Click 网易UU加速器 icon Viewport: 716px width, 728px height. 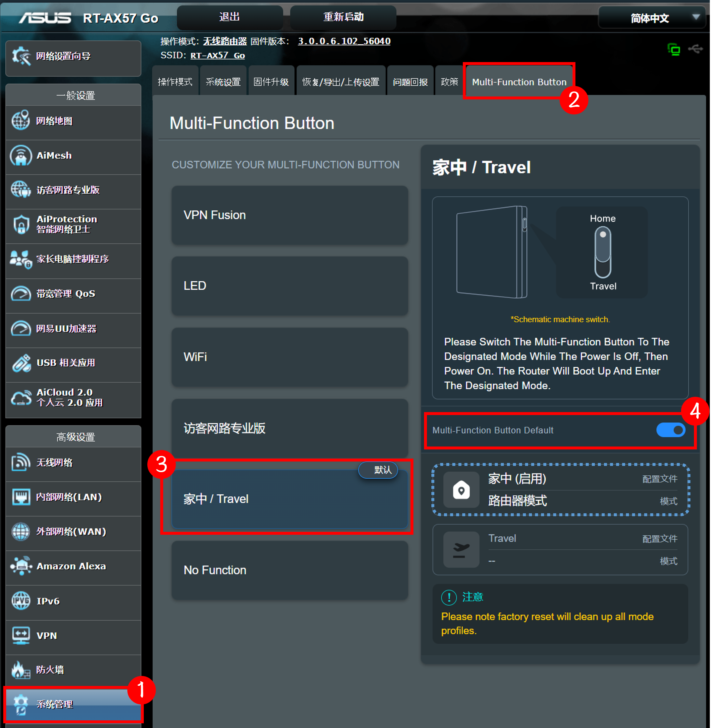click(21, 328)
